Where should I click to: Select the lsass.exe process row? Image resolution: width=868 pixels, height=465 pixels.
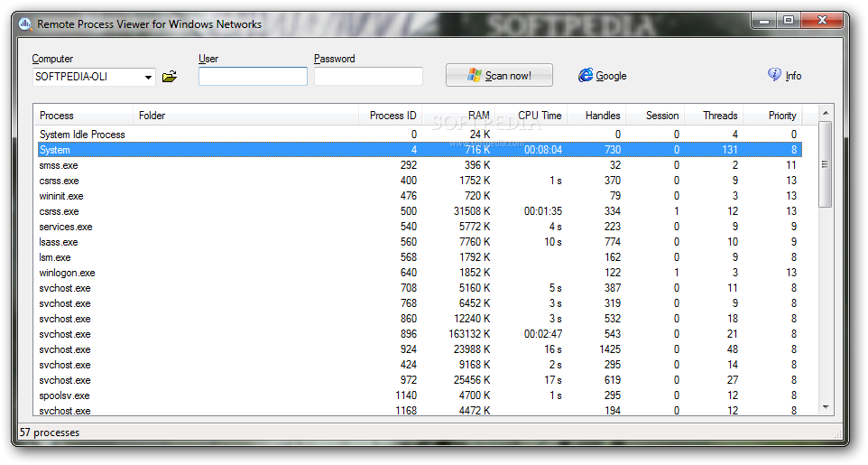420,242
